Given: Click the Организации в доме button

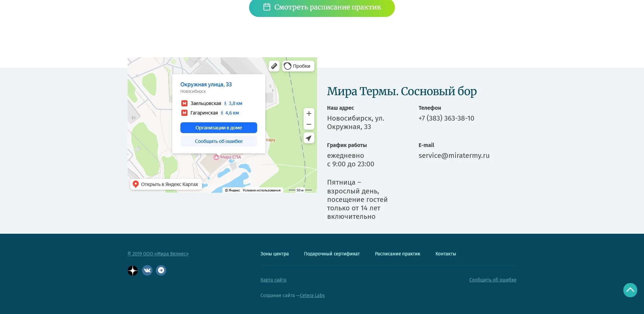Looking at the screenshot, I should click(x=219, y=128).
